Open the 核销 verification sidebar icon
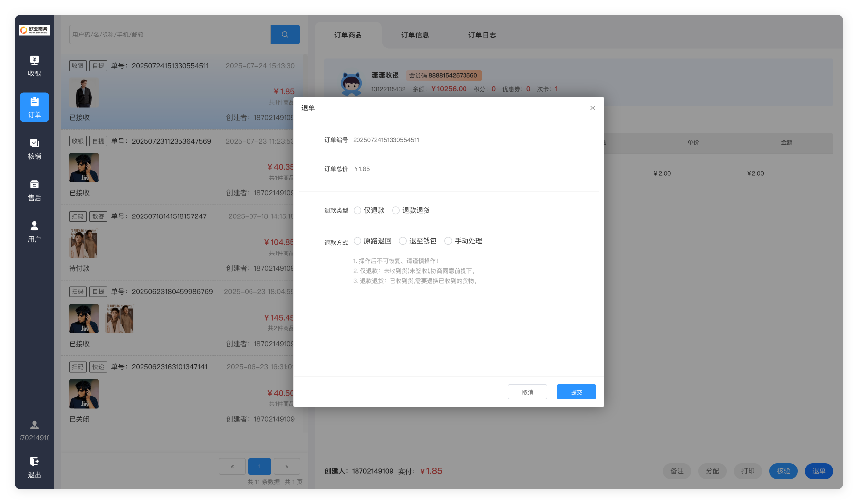This screenshot has width=858, height=504. tap(35, 149)
